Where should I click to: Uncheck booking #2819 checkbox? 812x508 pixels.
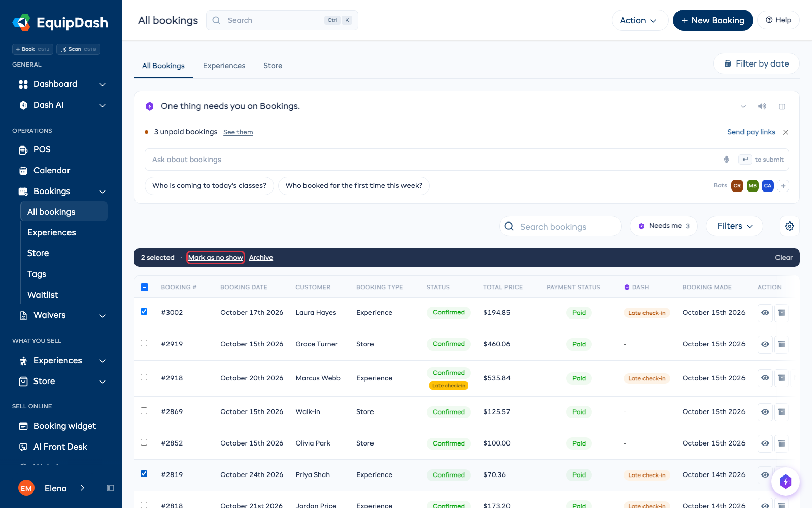(144, 474)
